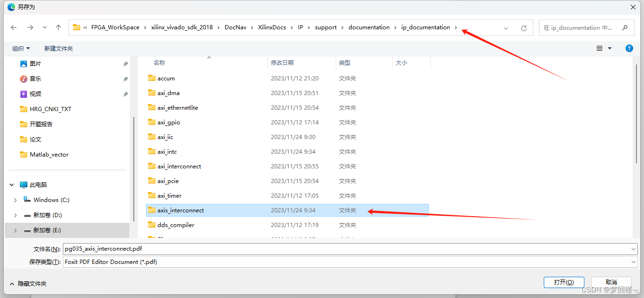This screenshot has height=298, width=644.
Task: Click the search magnifier in the search box
Action: (x=624, y=27)
